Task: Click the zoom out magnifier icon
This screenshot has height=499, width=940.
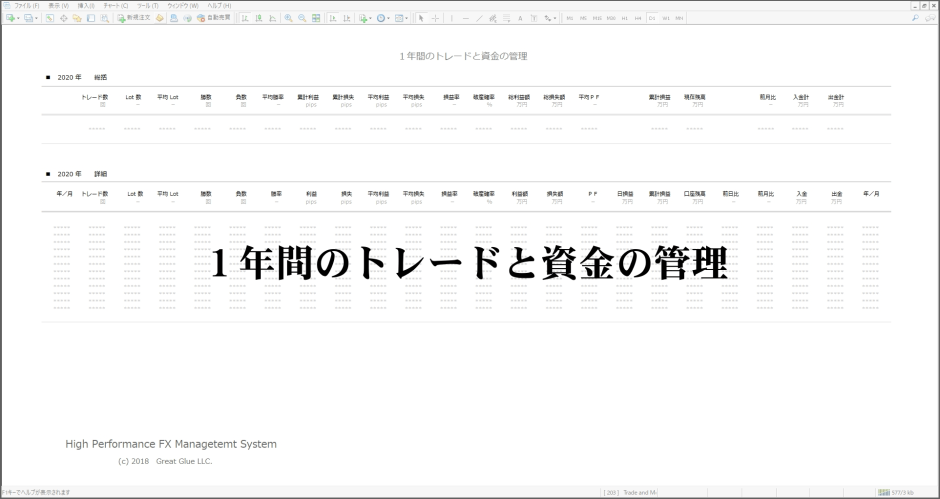Action: coord(302,18)
